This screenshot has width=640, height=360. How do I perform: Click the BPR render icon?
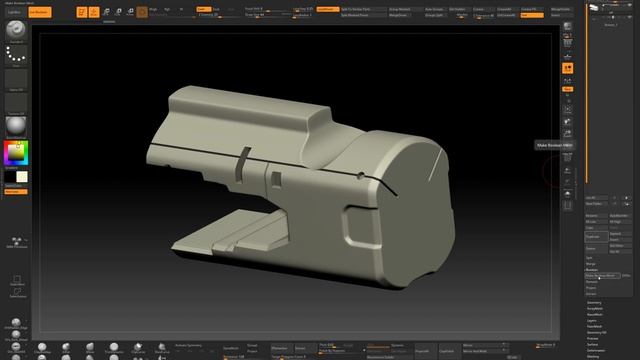(x=567, y=27)
